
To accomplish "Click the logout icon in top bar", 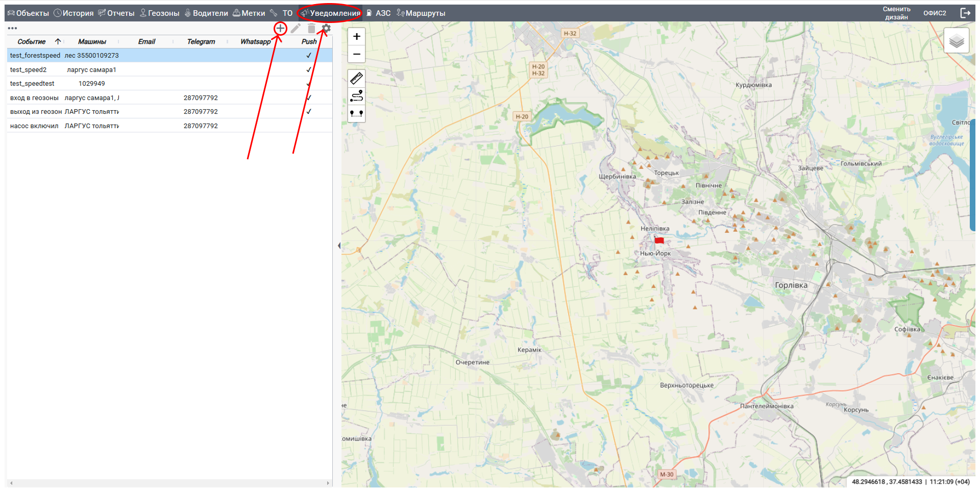I will click(x=965, y=13).
